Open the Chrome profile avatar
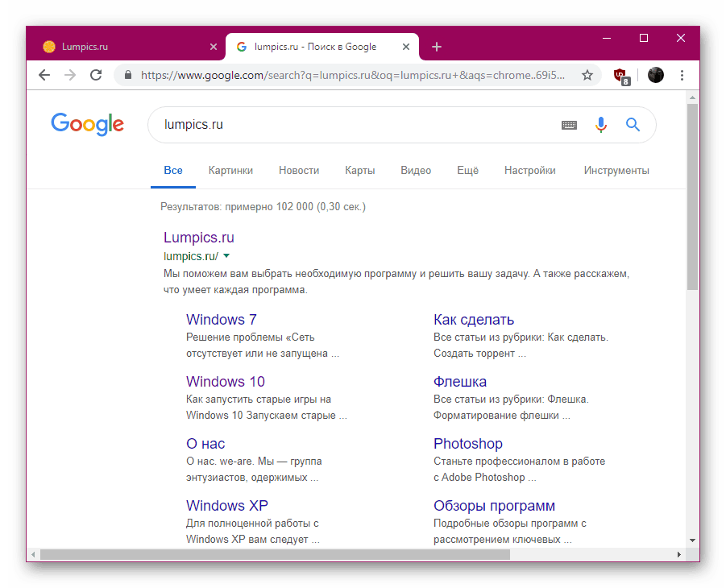Screen dimensions: 726x588 pyautogui.click(x=656, y=75)
